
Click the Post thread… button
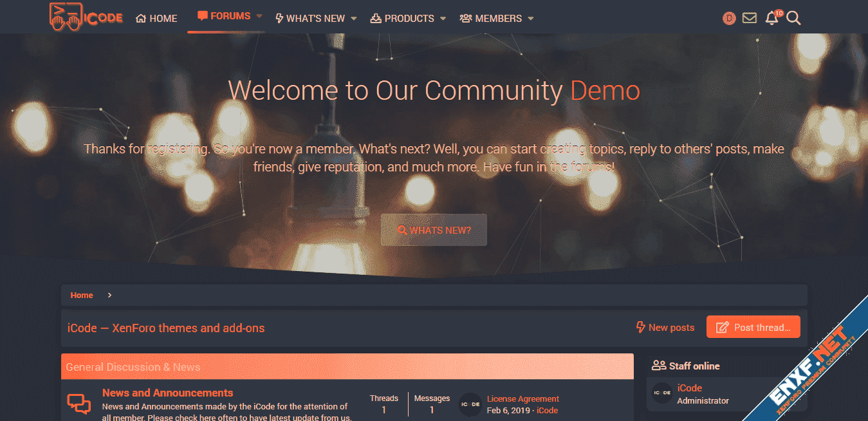point(753,327)
